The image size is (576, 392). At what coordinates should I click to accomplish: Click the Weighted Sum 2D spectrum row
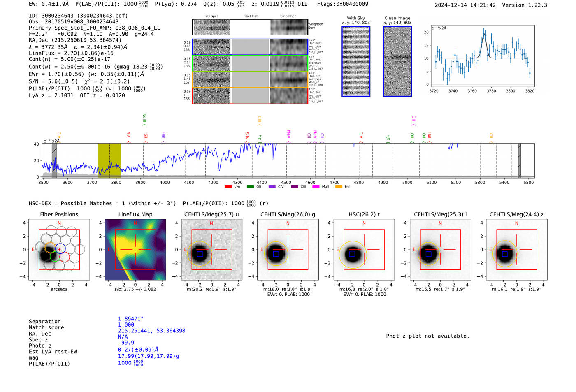[x=250, y=27]
